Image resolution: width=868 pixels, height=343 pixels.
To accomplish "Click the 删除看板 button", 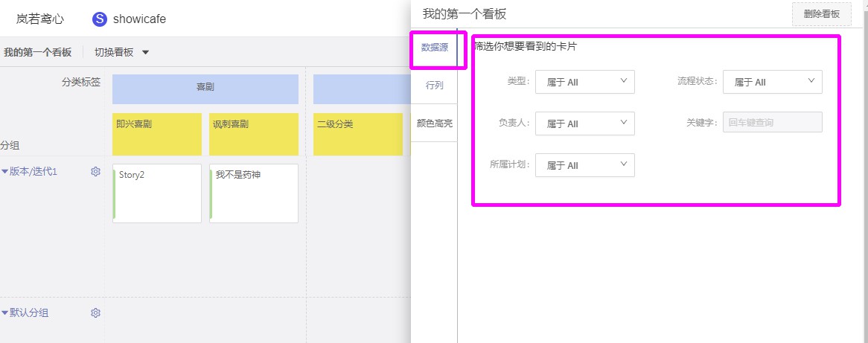I will point(822,14).
